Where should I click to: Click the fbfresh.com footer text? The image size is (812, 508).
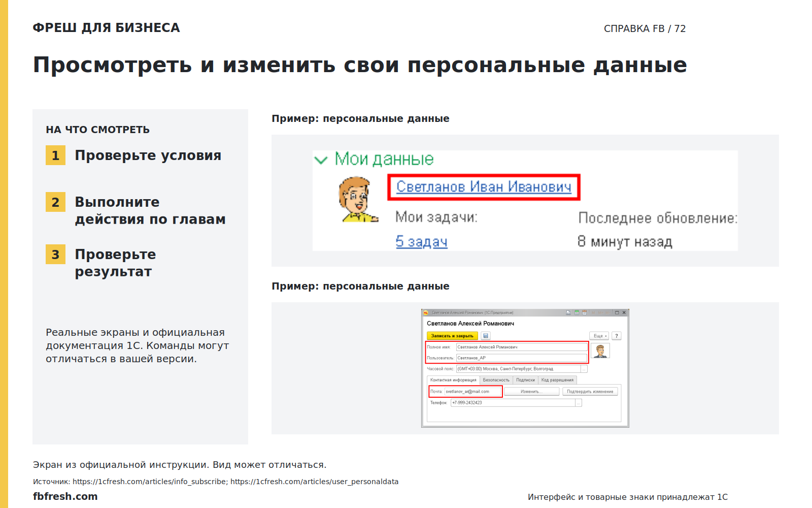click(x=65, y=496)
